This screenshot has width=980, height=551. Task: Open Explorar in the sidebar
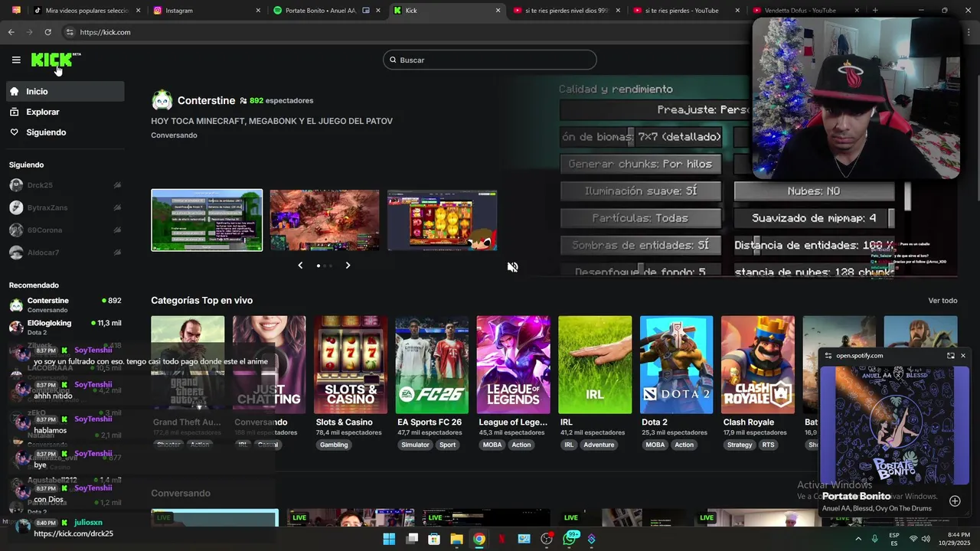[64, 112]
